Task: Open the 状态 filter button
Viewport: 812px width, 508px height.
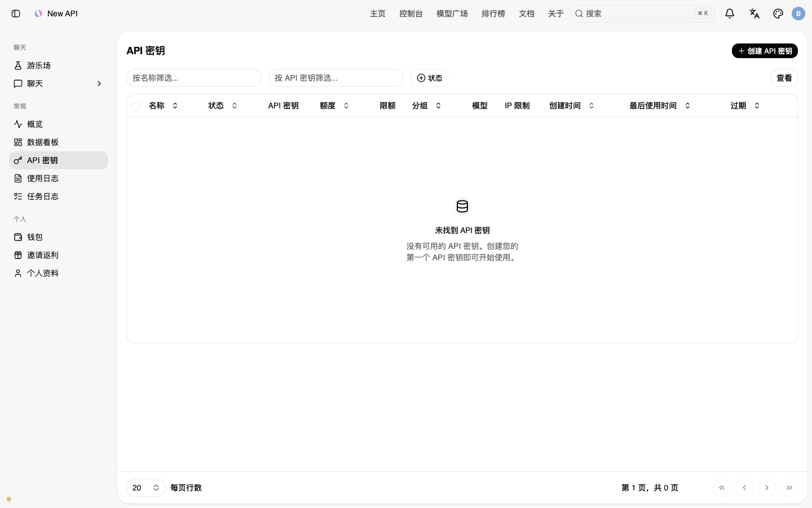Action: 430,78
